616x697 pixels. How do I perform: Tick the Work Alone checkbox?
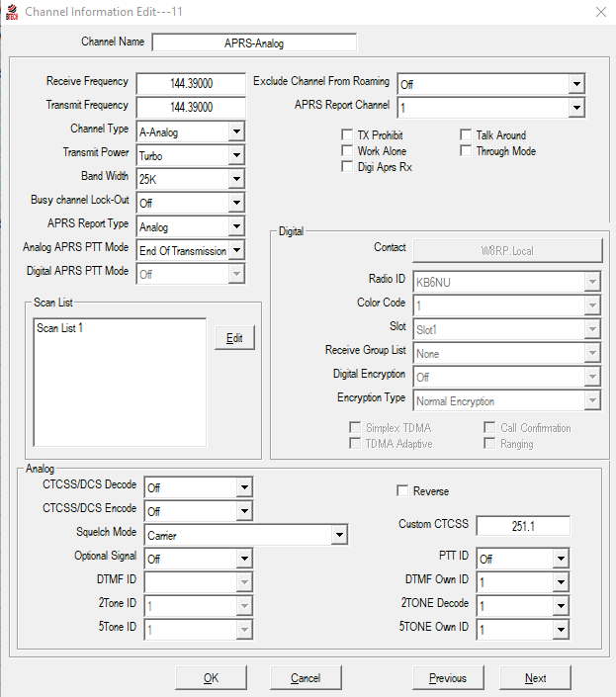(347, 151)
